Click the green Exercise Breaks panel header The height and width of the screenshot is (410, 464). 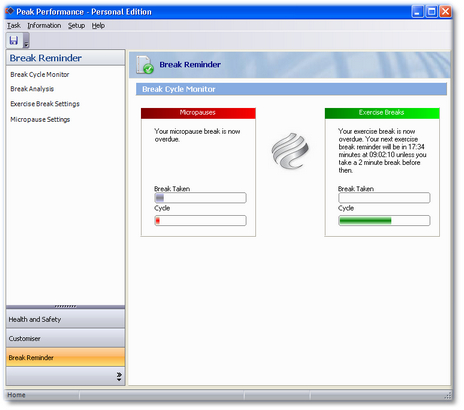[x=382, y=113]
